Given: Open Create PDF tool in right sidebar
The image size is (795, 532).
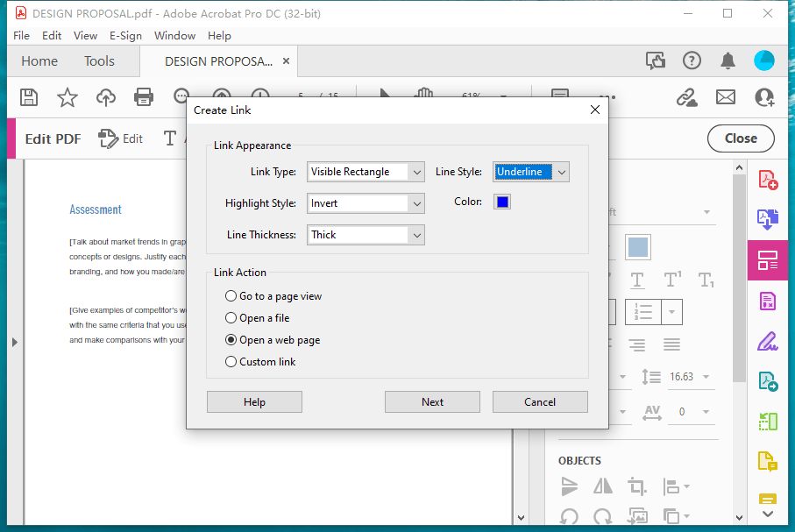Looking at the screenshot, I should pyautogui.click(x=768, y=180).
